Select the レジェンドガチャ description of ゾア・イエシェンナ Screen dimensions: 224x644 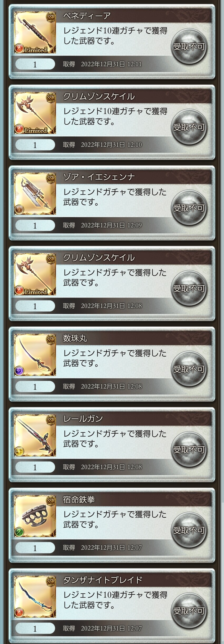coord(115,197)
